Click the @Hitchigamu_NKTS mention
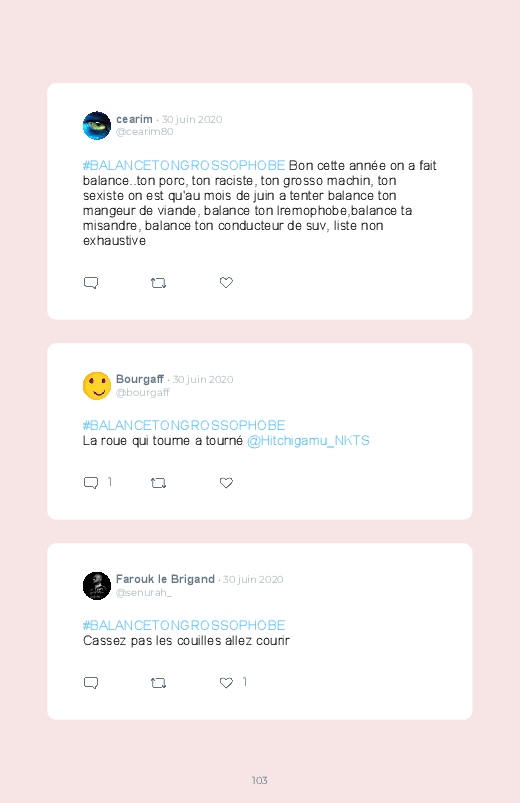Image resolution: width=520 pixels, height=803 pixels. (308, 440)
